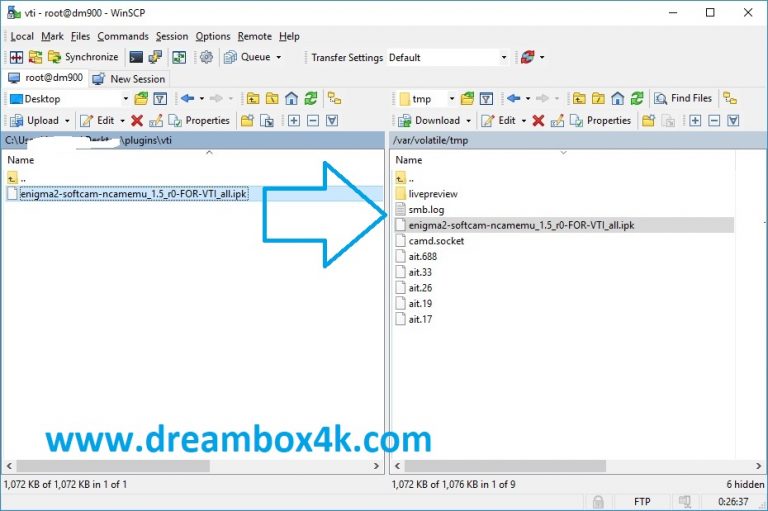Viewport: 768px width, 511px height.
Task: Open in PuTTY icon
Action: [155, 57]
